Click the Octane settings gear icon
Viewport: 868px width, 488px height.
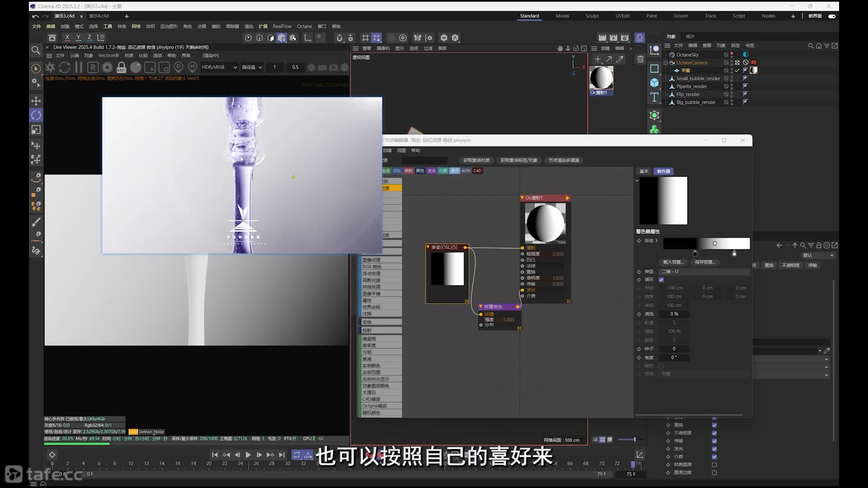(107, 67)
